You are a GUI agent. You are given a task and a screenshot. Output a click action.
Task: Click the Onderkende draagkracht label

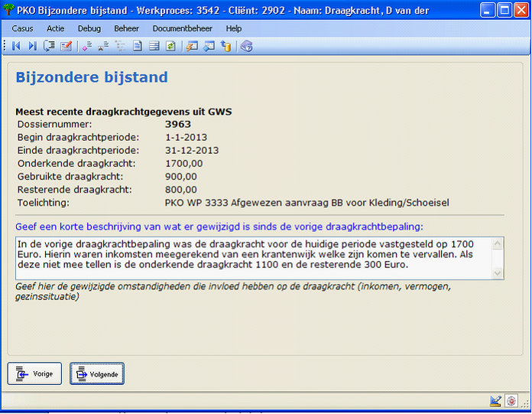click(76, 164)
